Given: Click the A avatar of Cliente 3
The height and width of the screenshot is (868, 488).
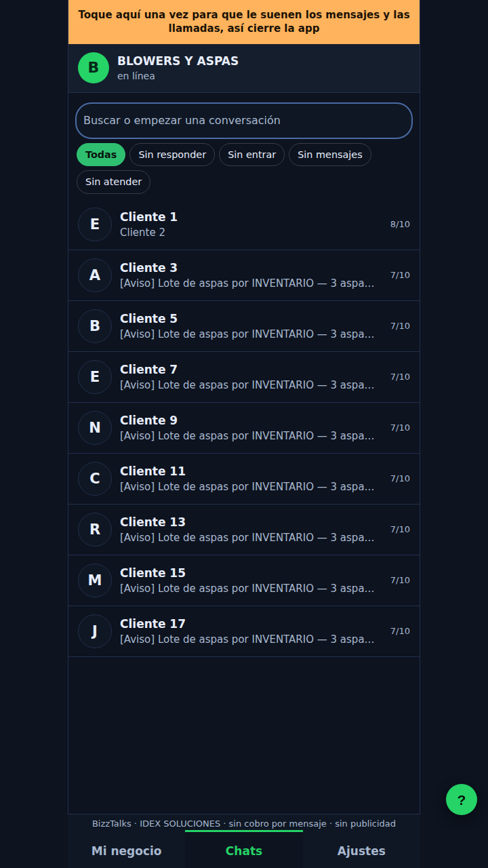Looking at the screenshot, I should [x=95, y=275].
